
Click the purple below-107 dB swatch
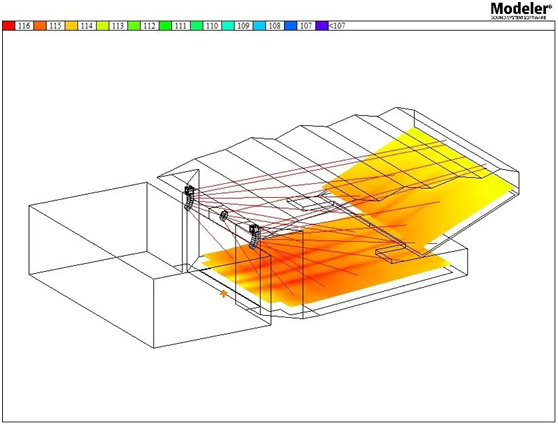[x=322, y=26]
